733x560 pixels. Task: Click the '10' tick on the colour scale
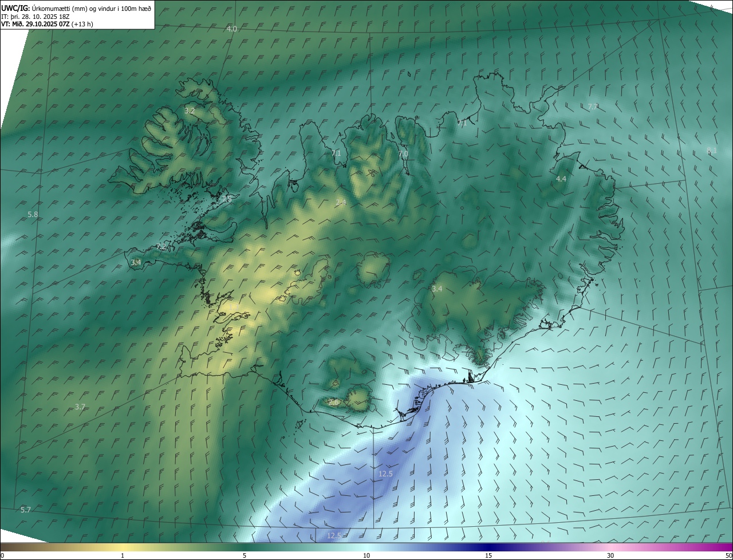[366, 555]
